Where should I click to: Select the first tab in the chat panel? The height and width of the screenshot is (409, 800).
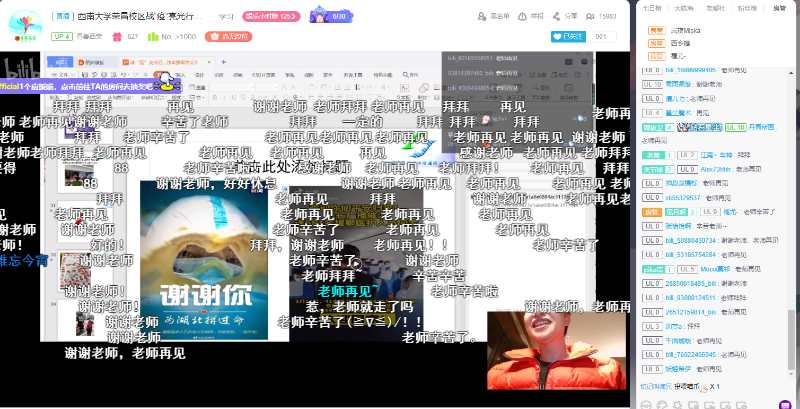652,7
